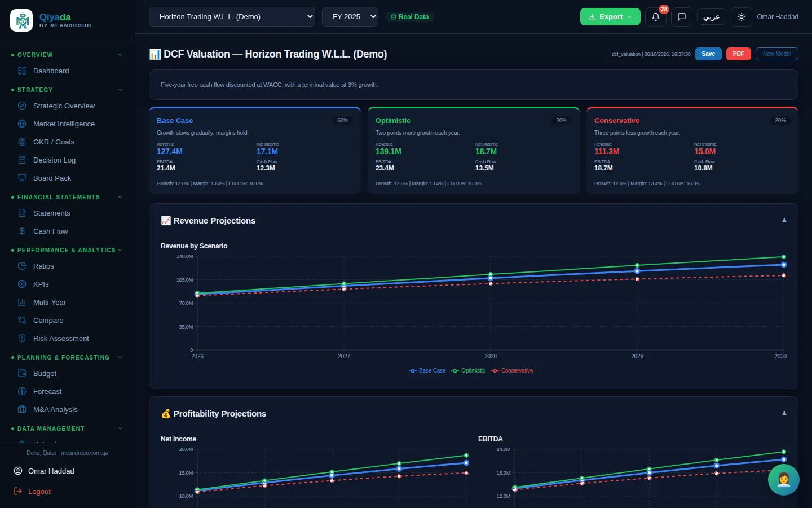Open the FY 2025 year dropdown
The height and width of the screenshot is (508, 812).
click(x=350, y=16)
